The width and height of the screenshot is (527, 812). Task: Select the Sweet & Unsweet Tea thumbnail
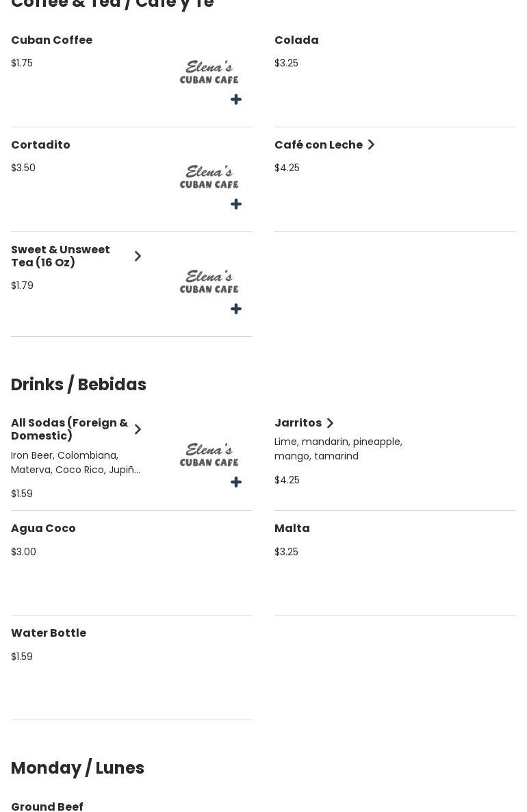coord(209,281)
